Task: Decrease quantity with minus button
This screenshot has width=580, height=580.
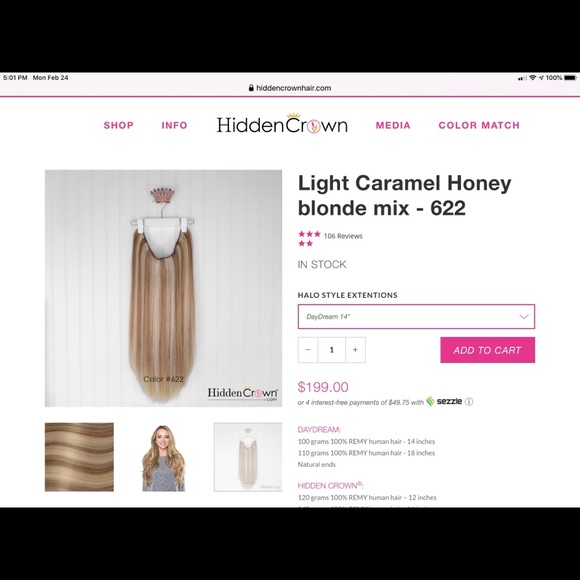Action: pos(308,350)
